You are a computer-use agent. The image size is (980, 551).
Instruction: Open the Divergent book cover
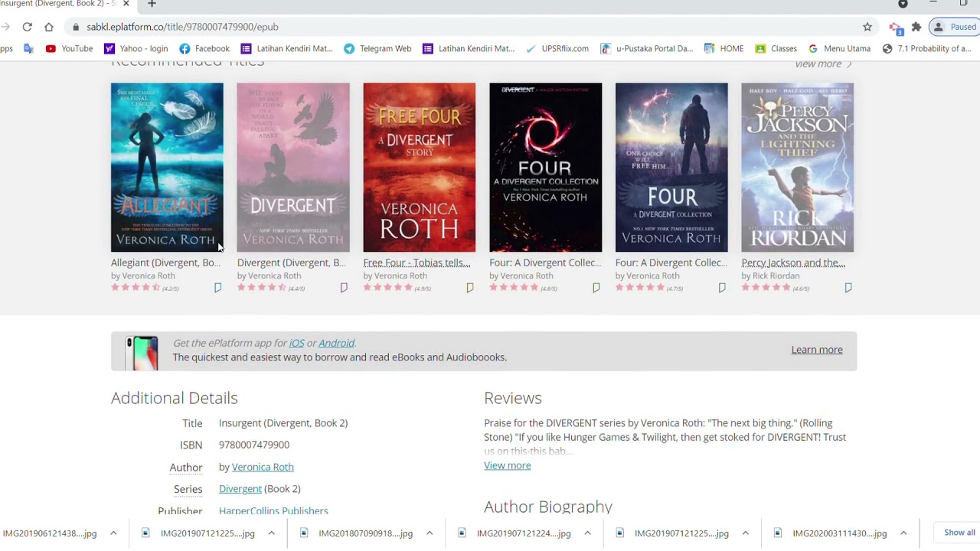pyautogui.click(x=293, y=168)
